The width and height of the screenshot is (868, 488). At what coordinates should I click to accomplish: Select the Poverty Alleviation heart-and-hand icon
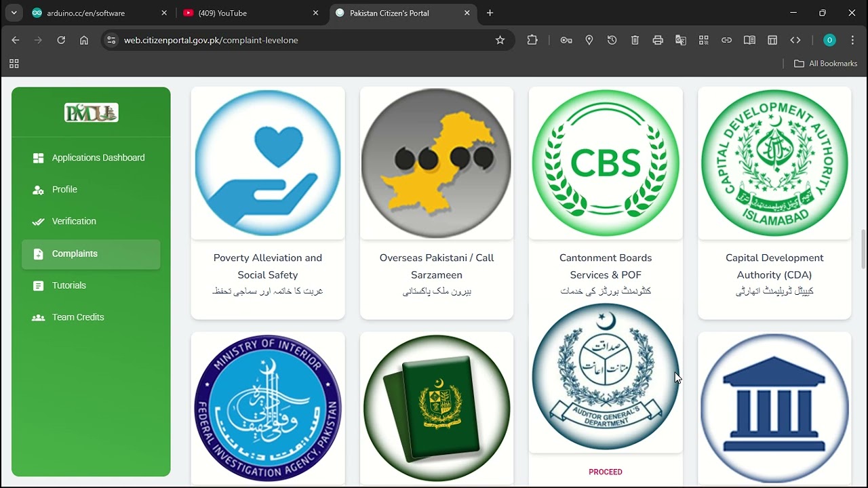click(x=268, y=163)
